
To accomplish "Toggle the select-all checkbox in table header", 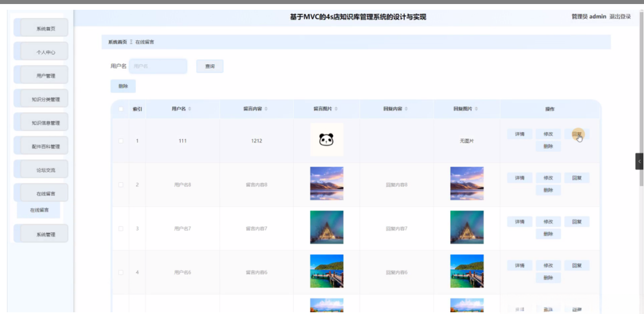I will point(121,109).
